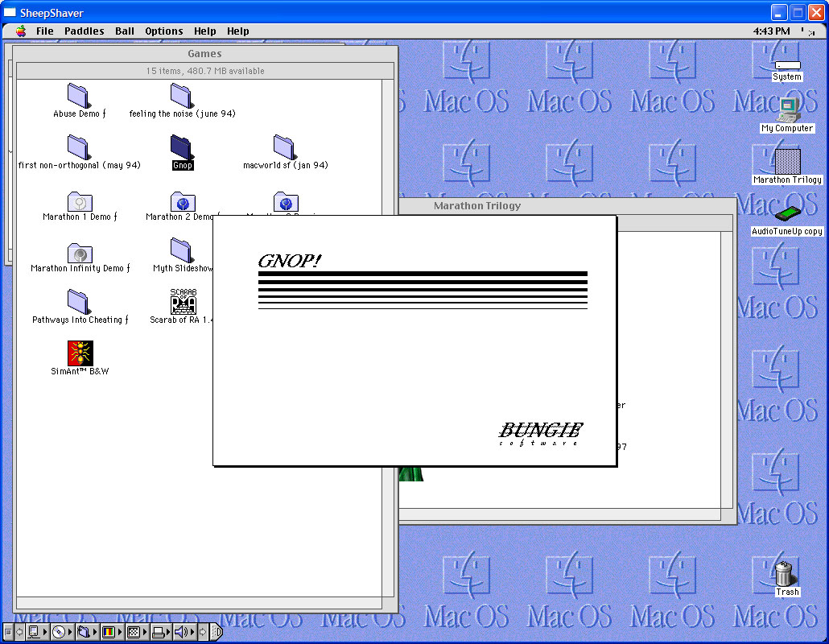Select the AudioTuneUp copy desktop icon
Image resolution: width=829 pixels, height=644 pixels.
[x=786, y=214]
